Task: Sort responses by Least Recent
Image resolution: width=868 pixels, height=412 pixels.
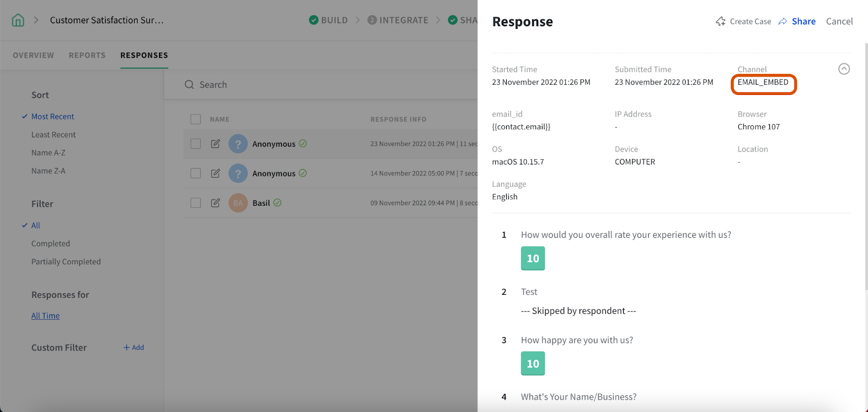Action: tap(54, 135)
